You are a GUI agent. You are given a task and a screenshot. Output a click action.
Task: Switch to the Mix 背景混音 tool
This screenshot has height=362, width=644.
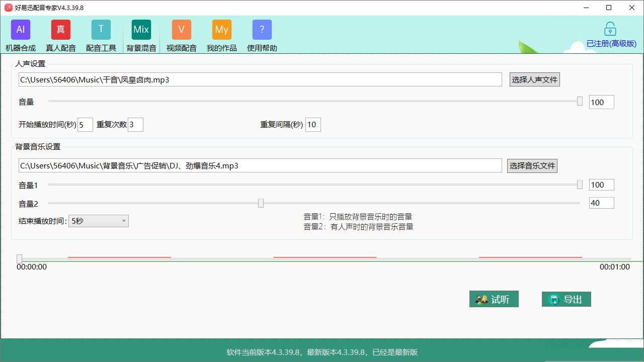(141, 35)
